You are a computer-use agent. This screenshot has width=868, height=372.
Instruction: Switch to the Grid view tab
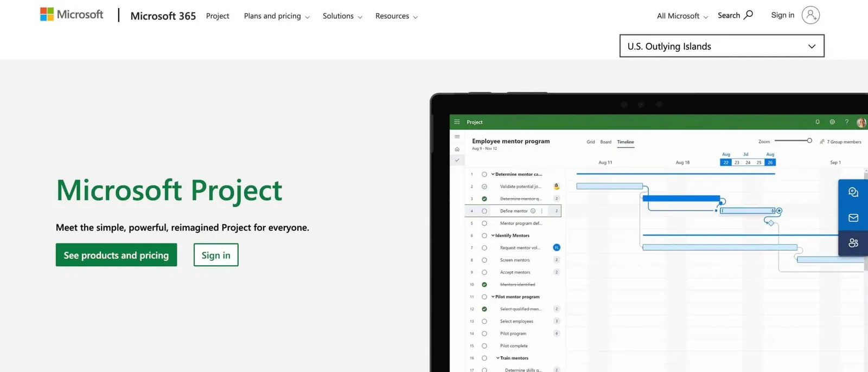591,142
